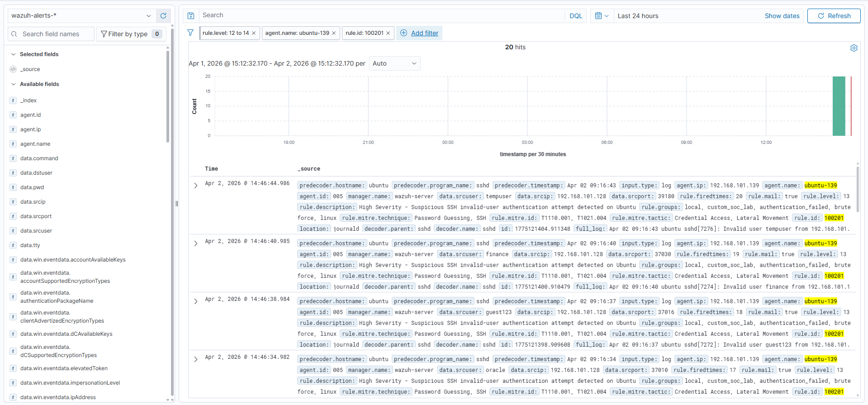Viewport: 868px width, 405px height.
Task: Expand the 14:46:40.985 log row
Action: 196,243
